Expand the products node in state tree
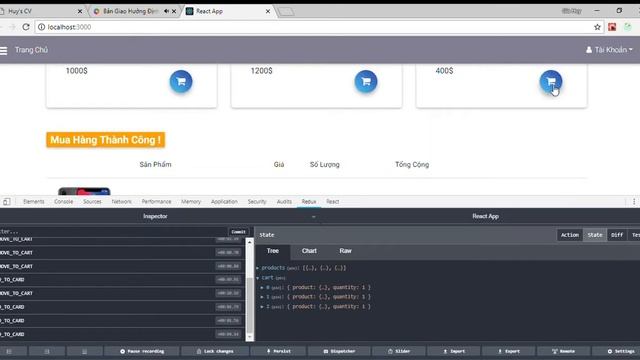The image size is (640, 360). click(258, 268)
